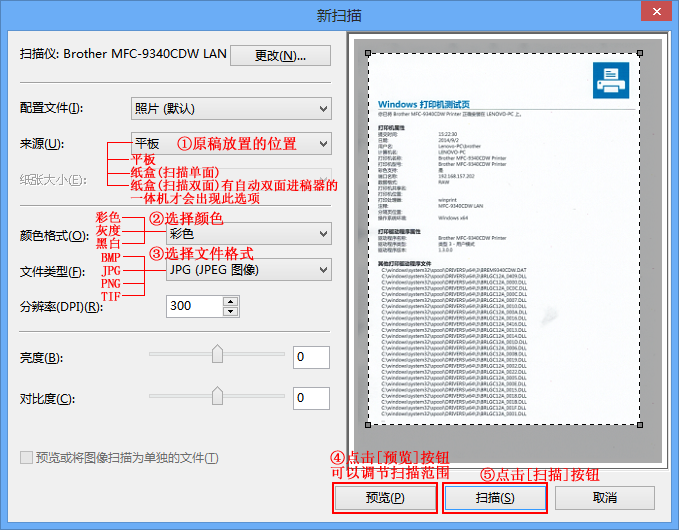
Task: Click the 预览(P) preview button
Action: click(x=385, y=498)
